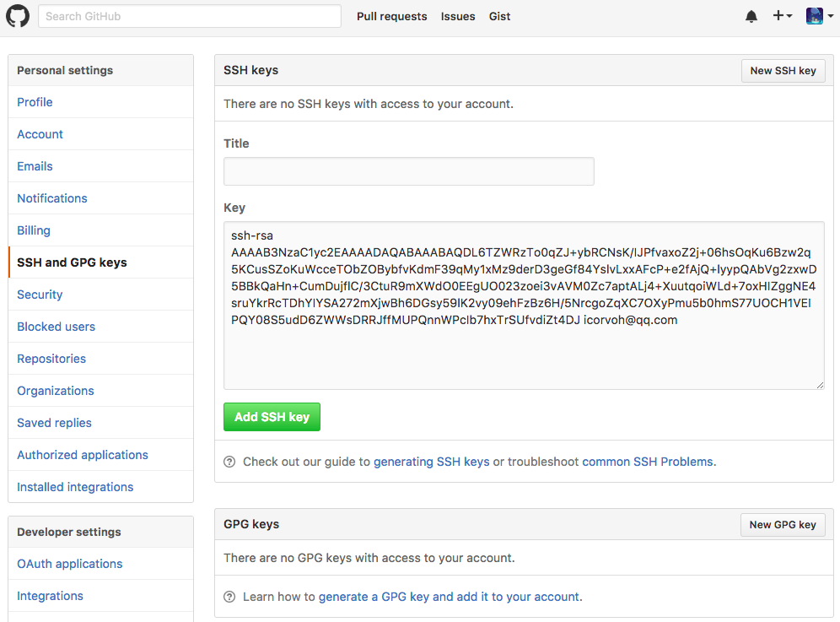Click the help icon beside GPG guide text

(x=229, y=597)
